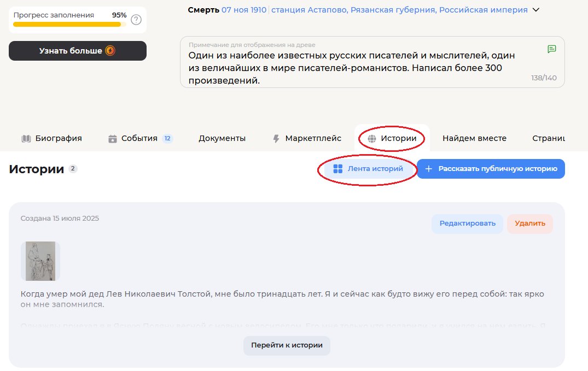Click the green note comment icon
This screenshot has height=371, width=588.
pos(552,49)
